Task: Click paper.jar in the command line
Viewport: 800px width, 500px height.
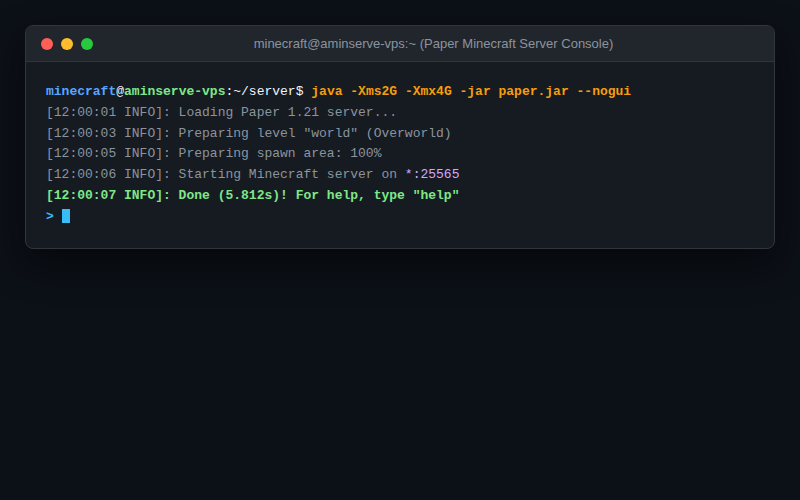Action: pyautogui.click(x=533, y=91)
